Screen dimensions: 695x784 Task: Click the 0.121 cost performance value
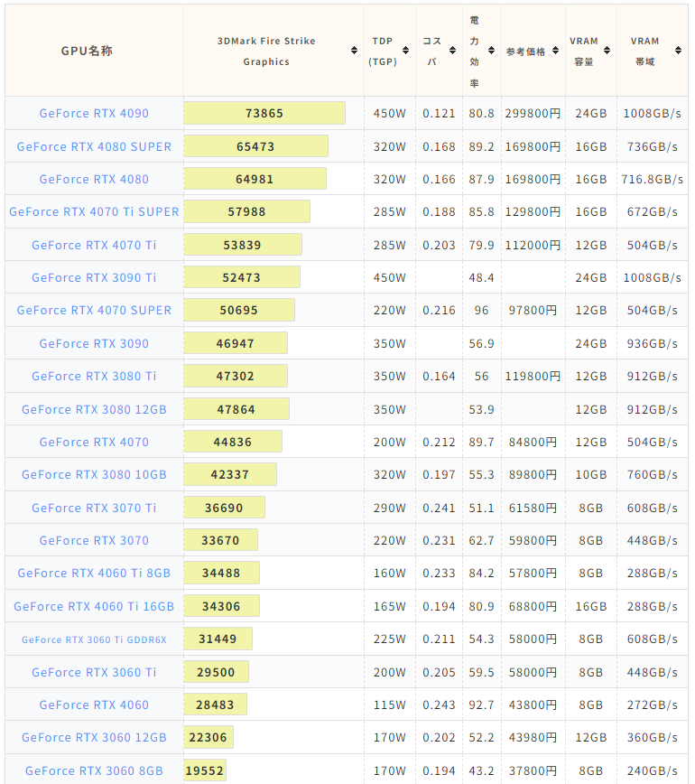[x=439, y=114]
